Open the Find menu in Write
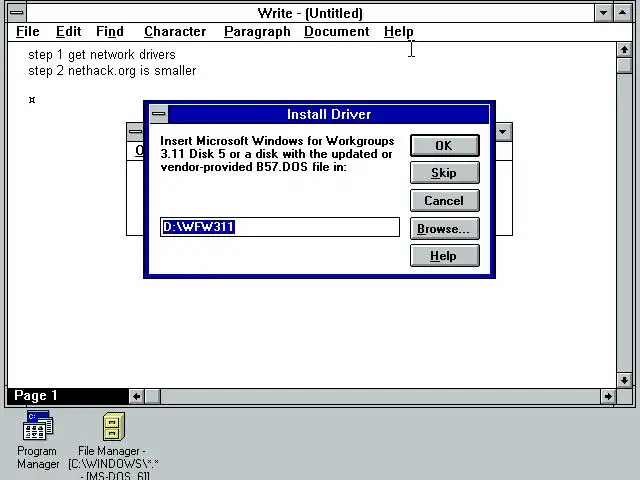The image size is (640, 480). (x=110, y=31)
